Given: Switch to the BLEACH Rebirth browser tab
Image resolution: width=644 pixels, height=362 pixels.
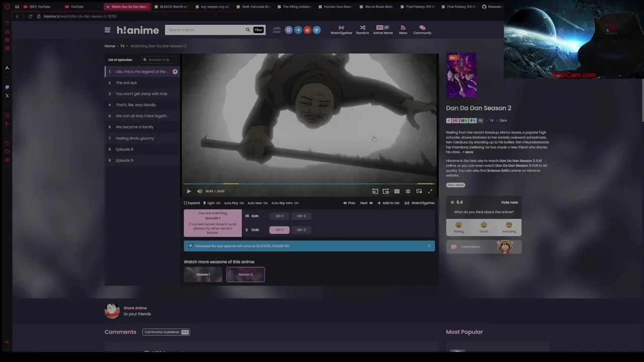Looking at the screenshot, I should click(171, 7).
